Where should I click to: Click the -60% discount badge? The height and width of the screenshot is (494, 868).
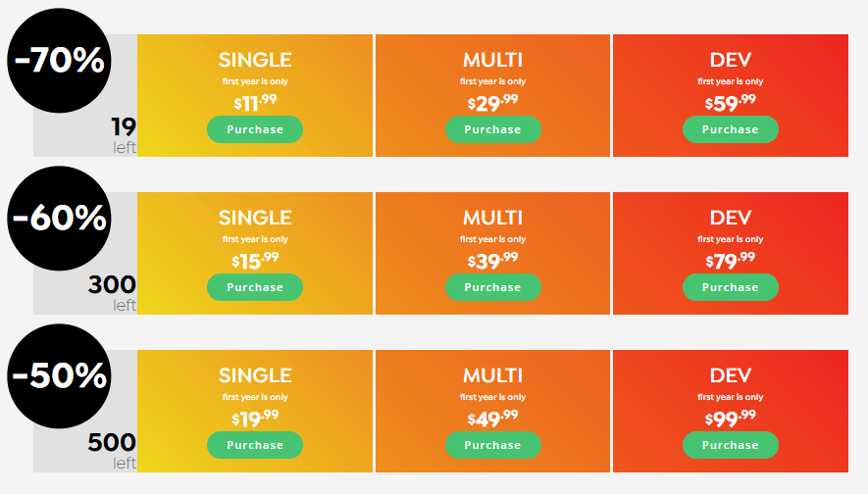(x=59, y=219)
